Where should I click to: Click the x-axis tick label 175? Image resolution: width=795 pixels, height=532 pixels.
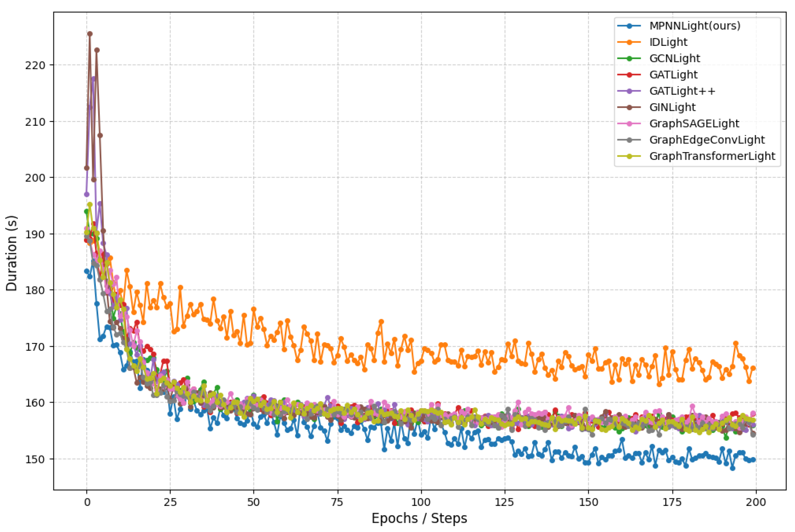pyautogui.click(x=672, y=502)
